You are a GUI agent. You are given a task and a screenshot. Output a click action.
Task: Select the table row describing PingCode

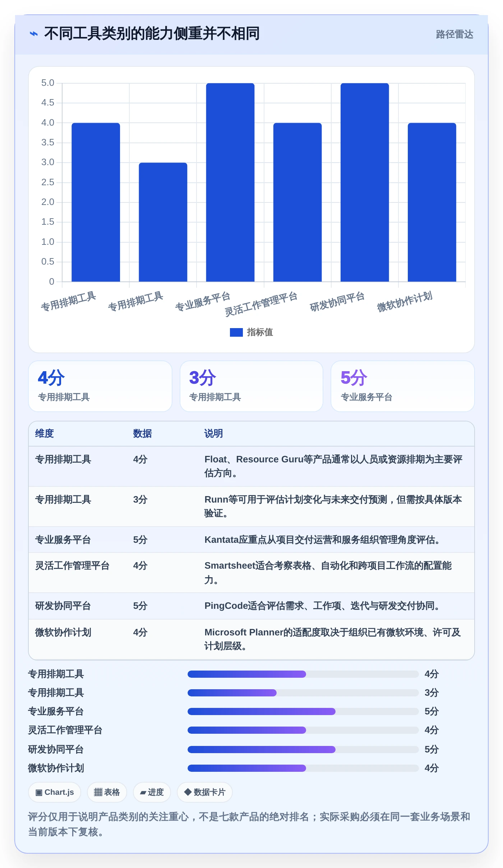pos(251,606)
